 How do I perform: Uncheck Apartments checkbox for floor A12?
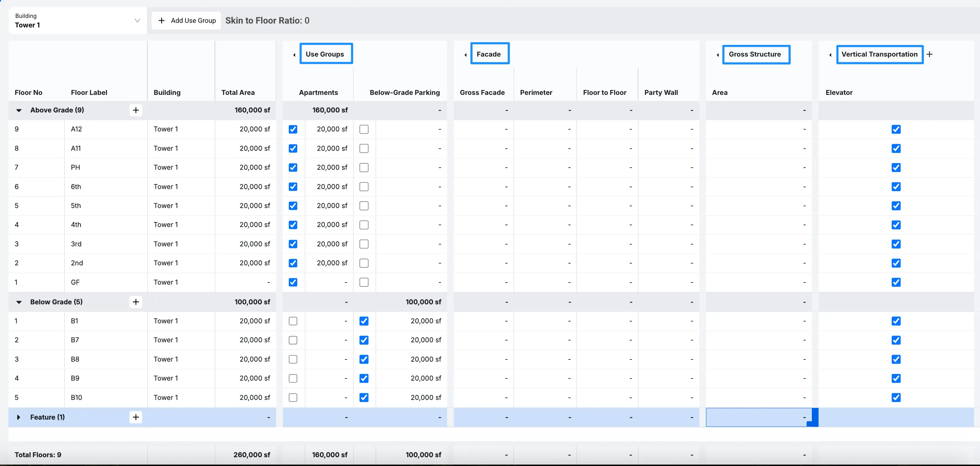pos(293,129)
